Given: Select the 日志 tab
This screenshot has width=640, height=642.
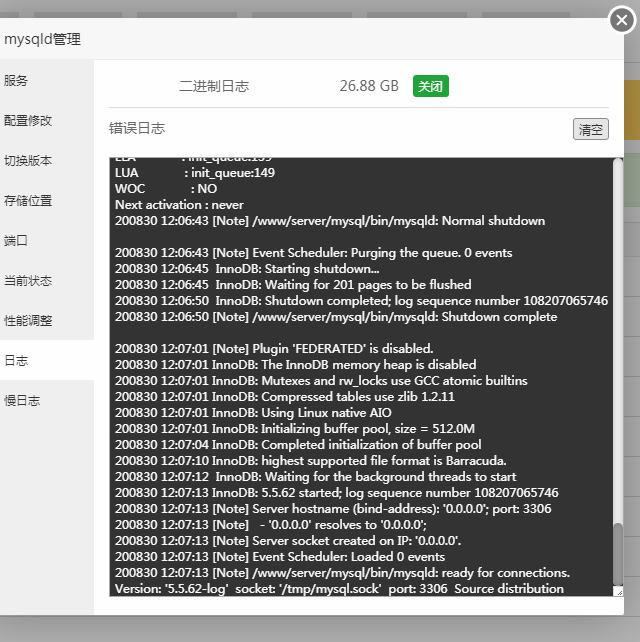Looking at the screenshot, I should click(47, 360).
